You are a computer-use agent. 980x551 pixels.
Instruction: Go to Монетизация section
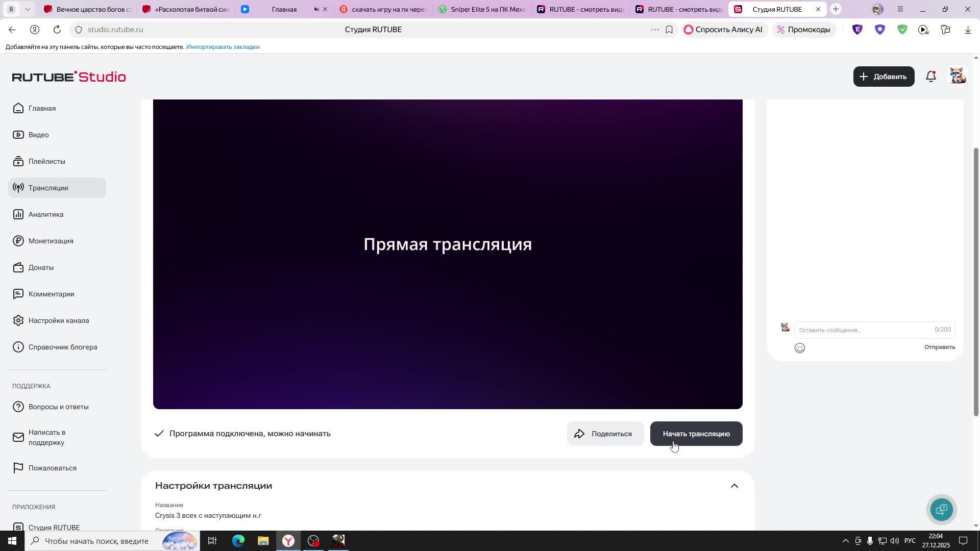[51, 241]
